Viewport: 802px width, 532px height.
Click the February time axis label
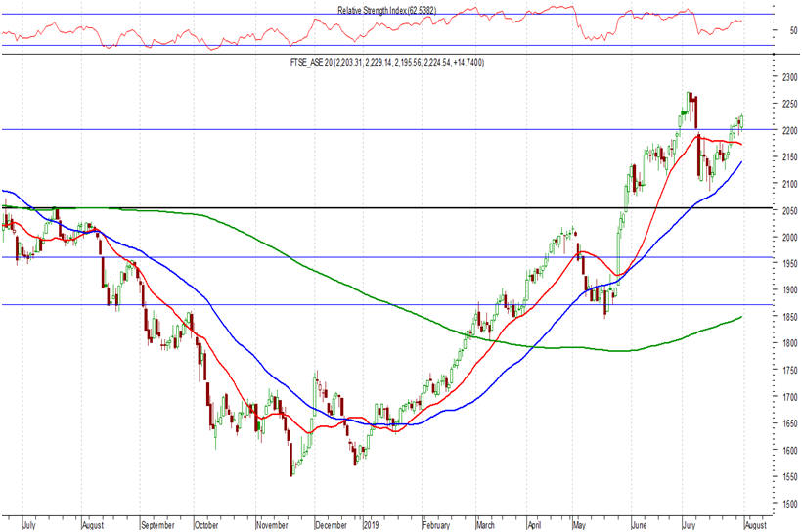(x=436, y=525)
